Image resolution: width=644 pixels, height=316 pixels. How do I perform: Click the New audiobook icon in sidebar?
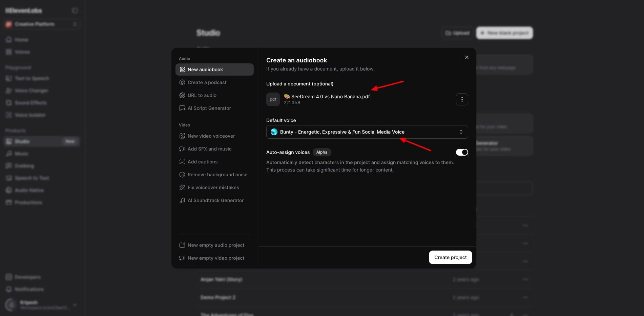182,70
